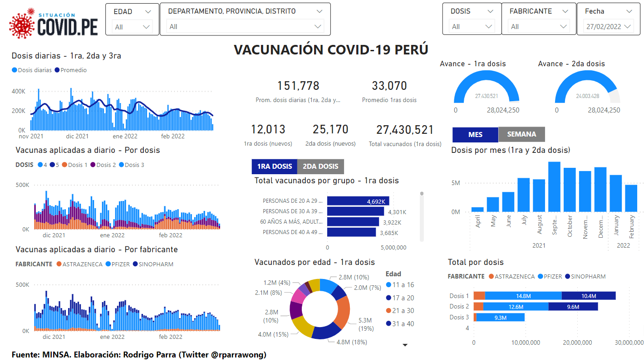Click ASTRAZENECA legend in Total por dosis

coord(512,276)
